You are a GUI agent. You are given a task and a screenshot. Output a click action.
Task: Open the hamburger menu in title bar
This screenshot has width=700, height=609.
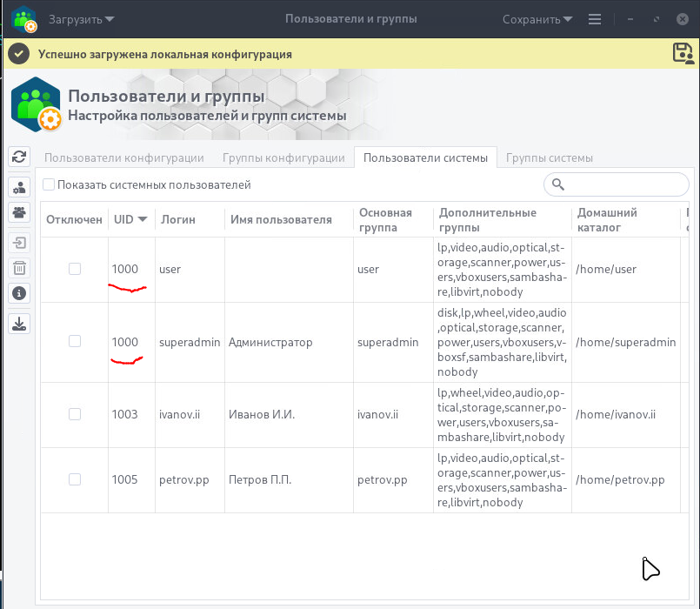coord(595,19)
